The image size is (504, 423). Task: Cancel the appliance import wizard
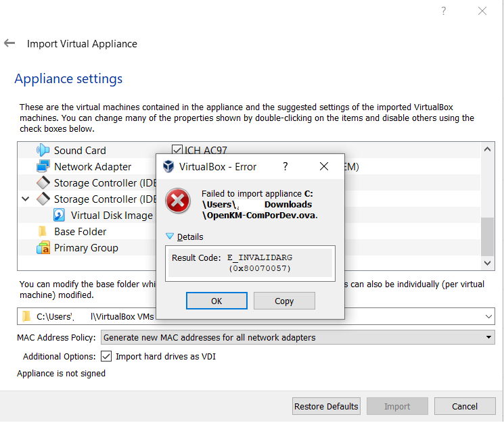(464, 406)
